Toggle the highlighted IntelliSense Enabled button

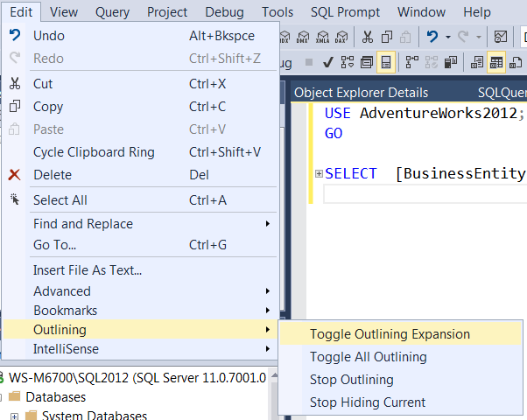[386, 62]
